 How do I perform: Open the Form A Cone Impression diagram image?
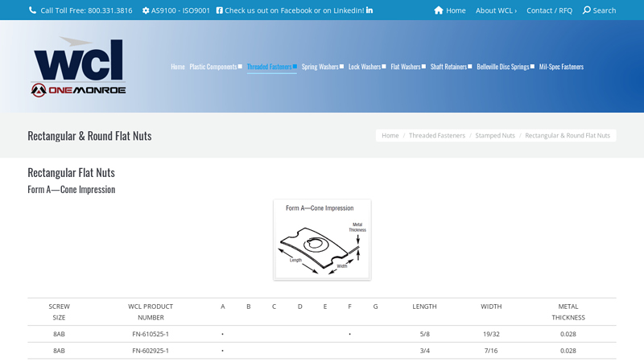pos(322,240)
